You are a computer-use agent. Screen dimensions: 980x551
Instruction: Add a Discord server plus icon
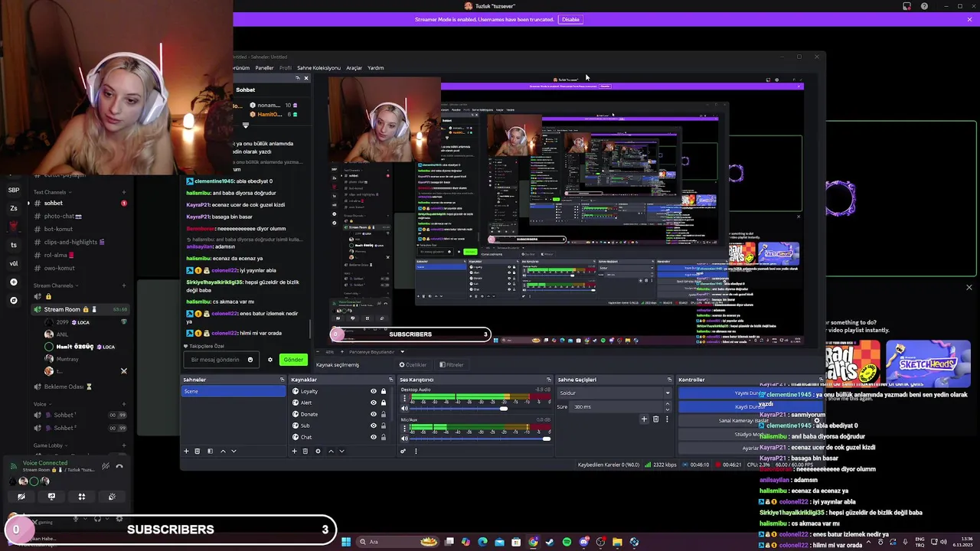14,282
